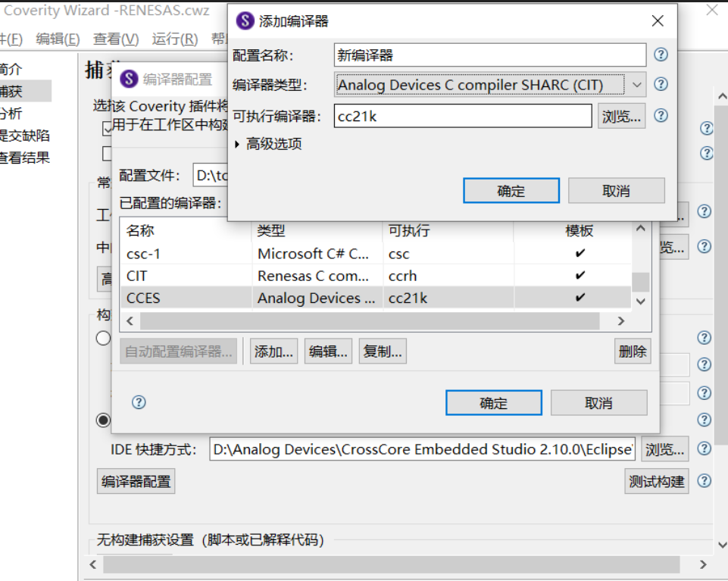Click the 配置名称 field containing 新编译器
The width and height of the screenshot is (728, 581).
pyautogui.click(x=490, y=55)
